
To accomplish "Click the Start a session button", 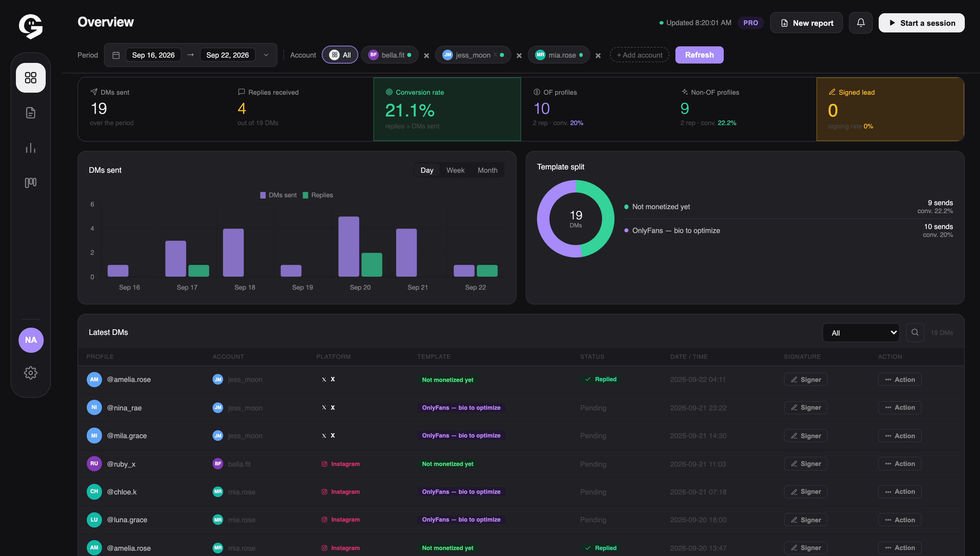I will pyautogui.click(x=922, y=23).
